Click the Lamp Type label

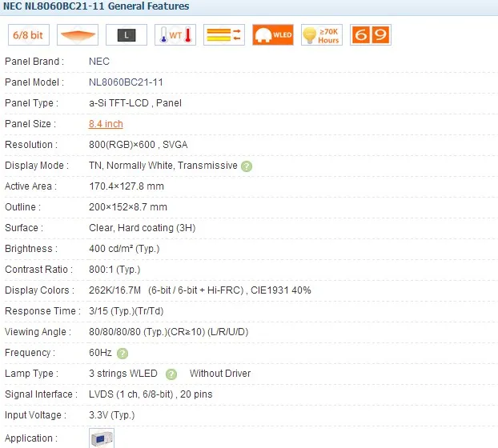[x=31, y=374]
